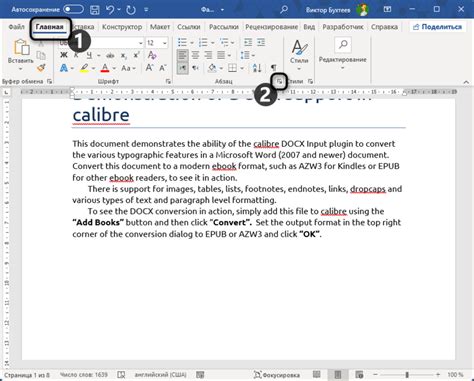Clear all formatting with the eraser-A icon
Viewport: 474px width, 381px height.
[x=152, y=55]
